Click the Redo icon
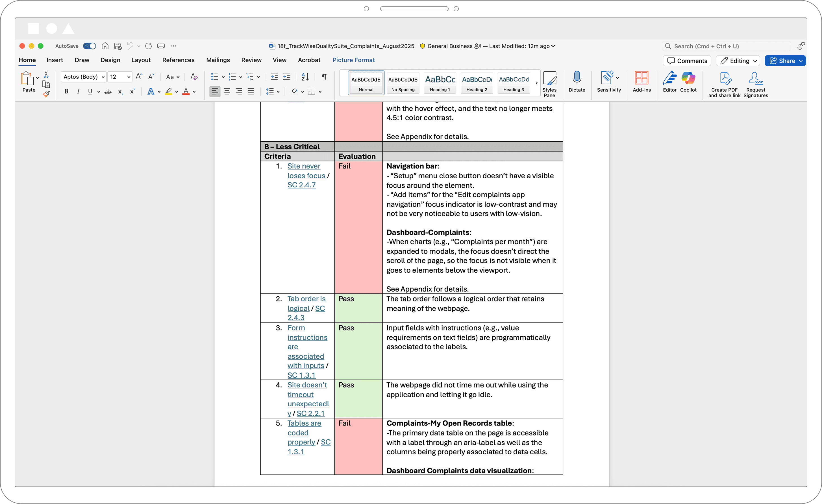Image resolution: width=822 pixels, height=504 pixels. (x=149, y=46)
